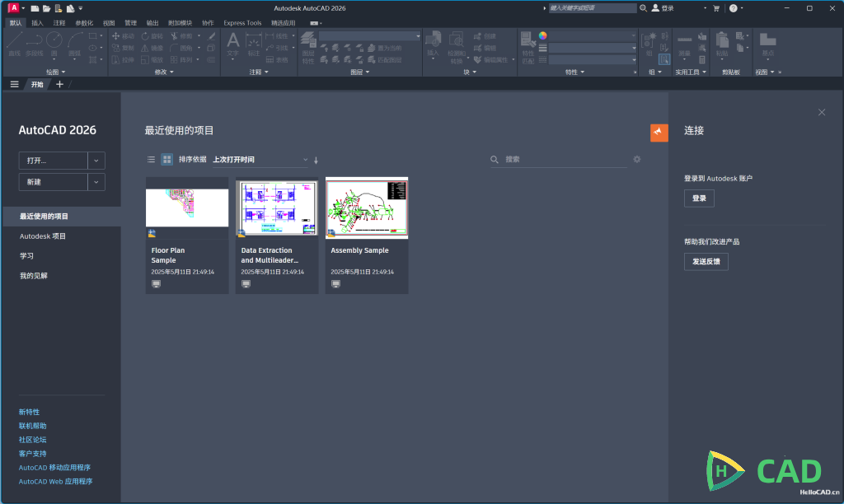Click the color wheel in 特性 panel
The image size is (844, 504).
click(x=543, y=35)
